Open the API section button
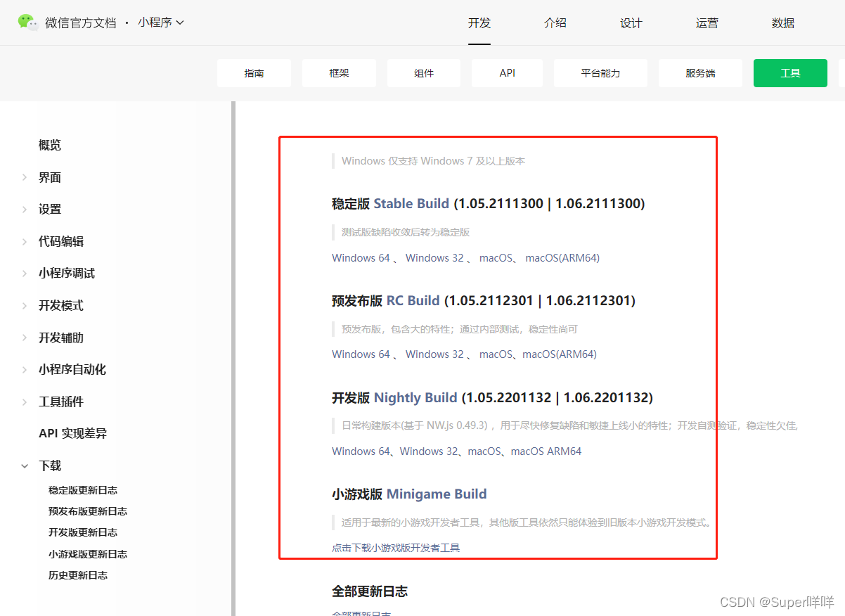This screenshot has width=845, height=616. pyautogui.click(x=508, y=73)
